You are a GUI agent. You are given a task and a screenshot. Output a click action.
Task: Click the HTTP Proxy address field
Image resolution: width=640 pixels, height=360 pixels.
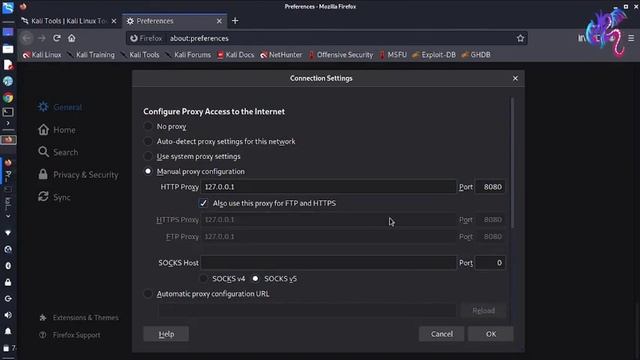[x=328, y=187]
